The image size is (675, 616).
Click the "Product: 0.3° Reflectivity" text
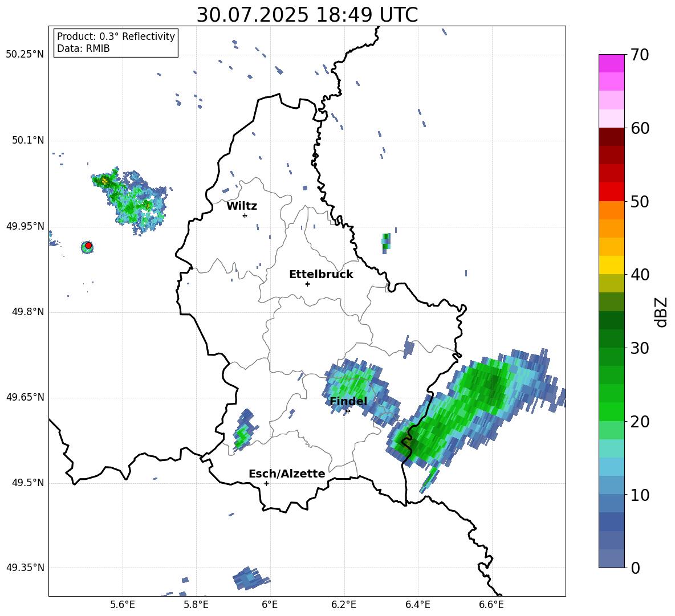[116, 36]
